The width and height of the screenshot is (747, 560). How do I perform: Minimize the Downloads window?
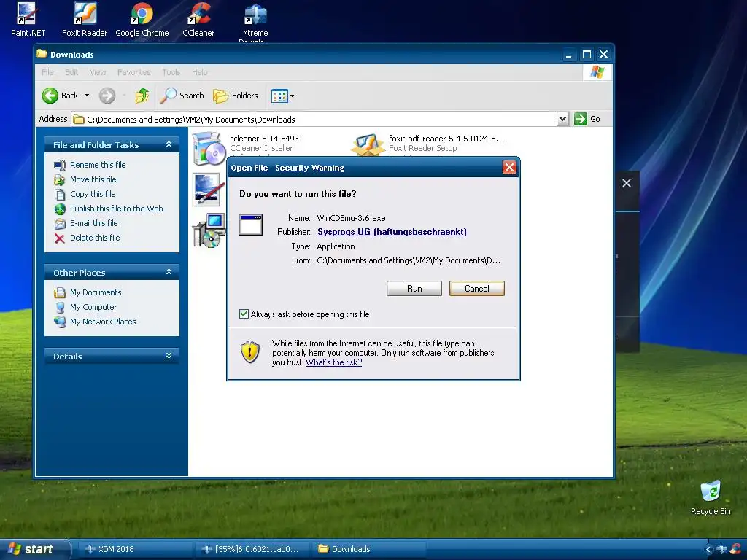click(x=568, y=55)
